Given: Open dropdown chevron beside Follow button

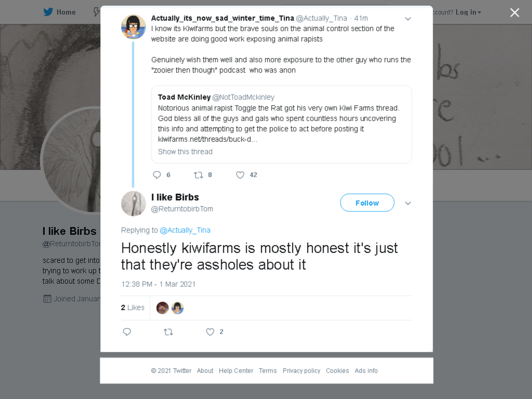Looking at the screenshot, I should 408,203.
